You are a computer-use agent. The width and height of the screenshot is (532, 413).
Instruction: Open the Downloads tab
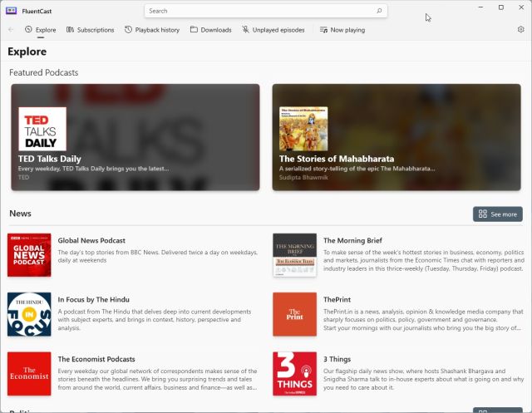[x=210, y=30]
